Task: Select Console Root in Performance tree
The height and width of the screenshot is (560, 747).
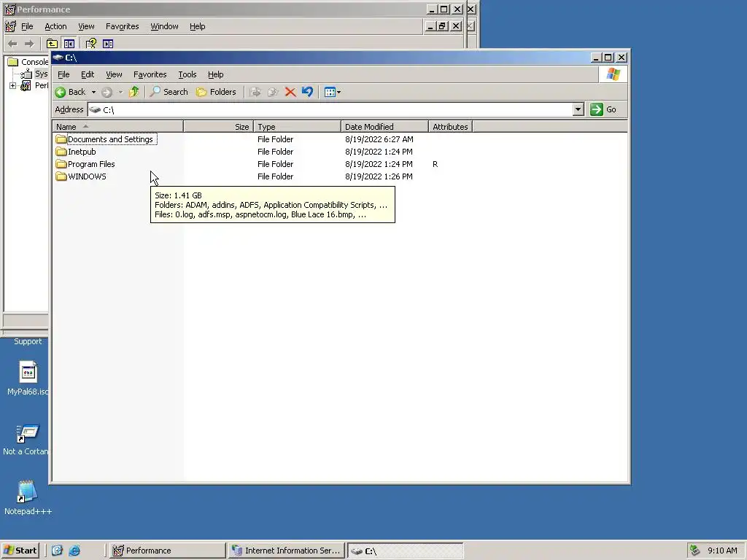Action: (x=34, y=62)
